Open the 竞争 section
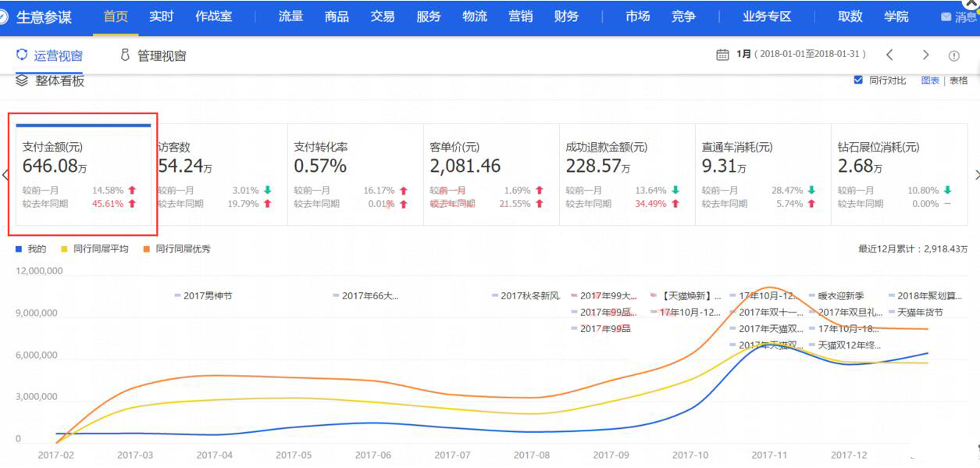Screen dimensions: 980x468 682,16
